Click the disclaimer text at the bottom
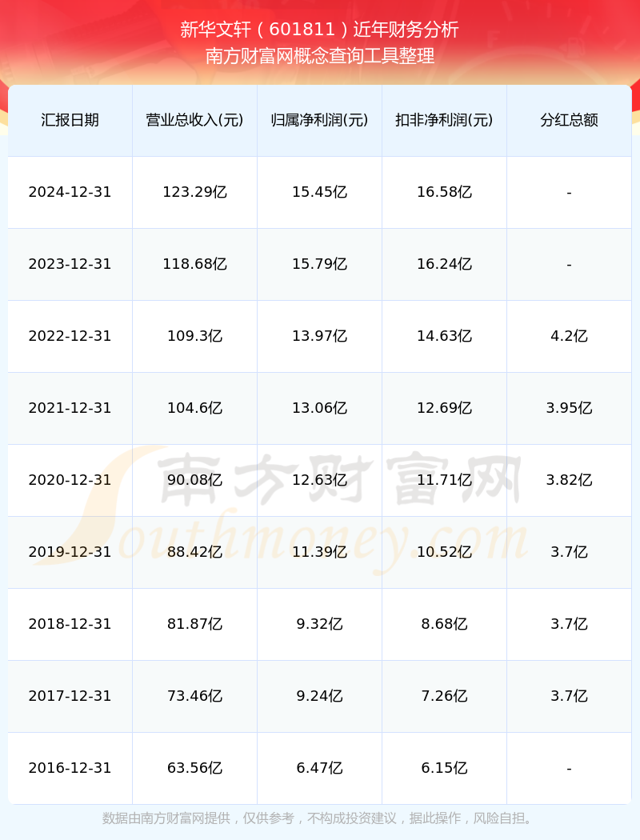640x840 pixels. tap(320, 818)
